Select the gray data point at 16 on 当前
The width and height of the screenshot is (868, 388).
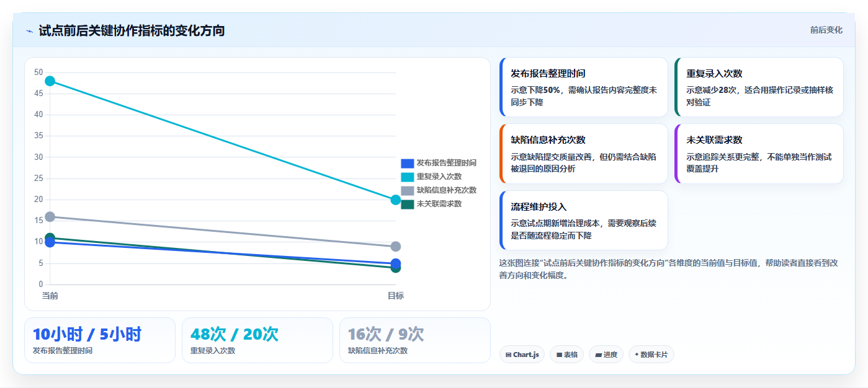pos(50,217)
